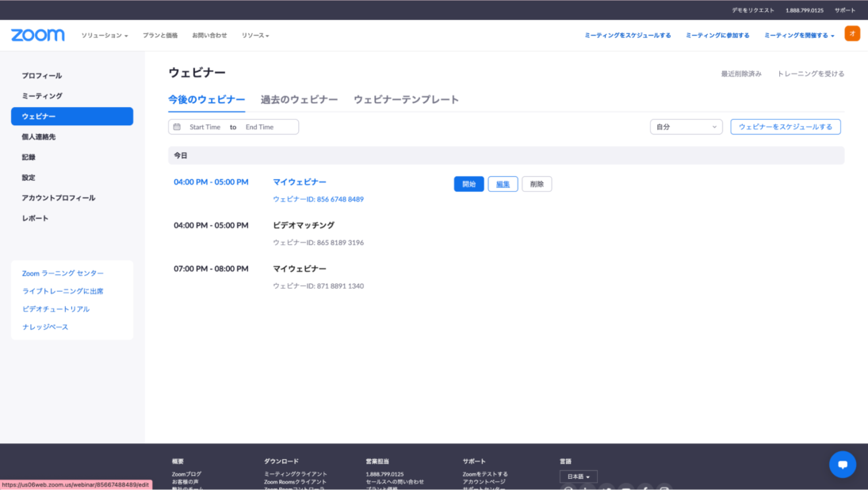Click ウェビナーID 871 8891 1340
Image resolution: width=868 pixels, height=490 pixels.
(319, 286)
